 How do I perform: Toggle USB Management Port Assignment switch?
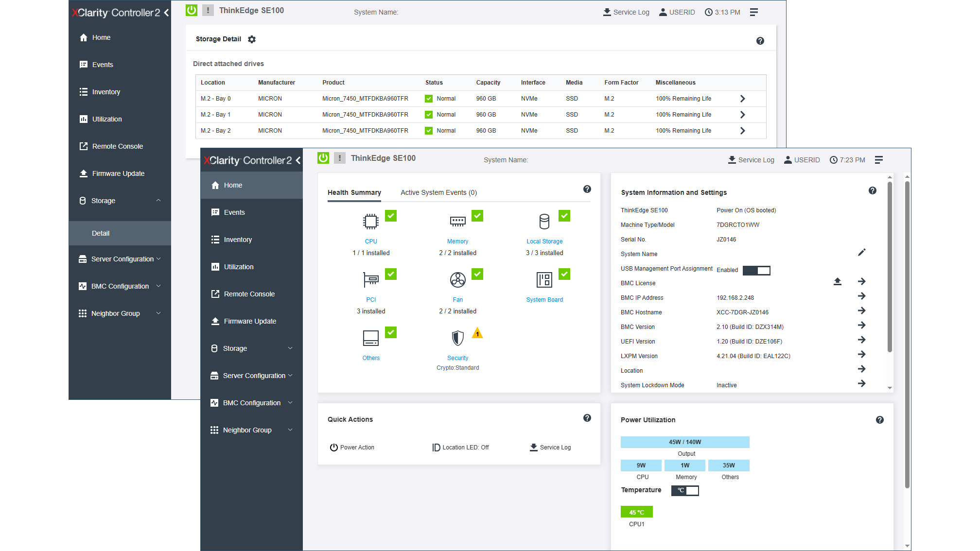(756, 270)
